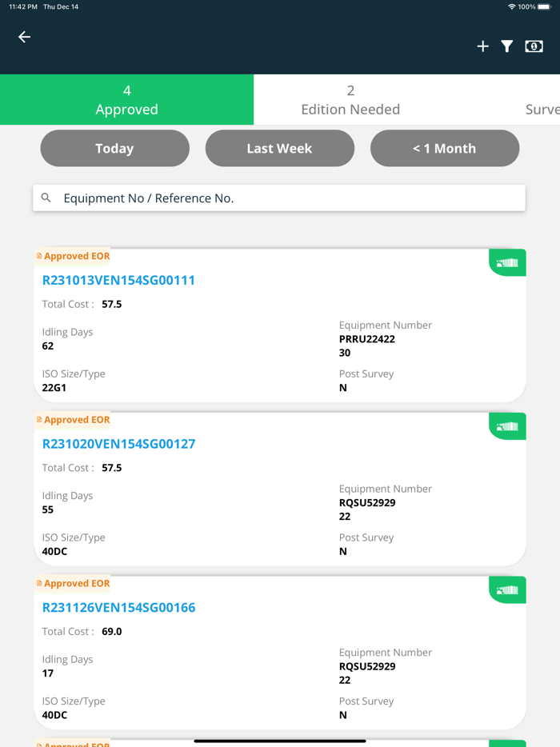This screenshot has height=747, width=560.
Task: Select the Today filter chip
Action: 114,148
